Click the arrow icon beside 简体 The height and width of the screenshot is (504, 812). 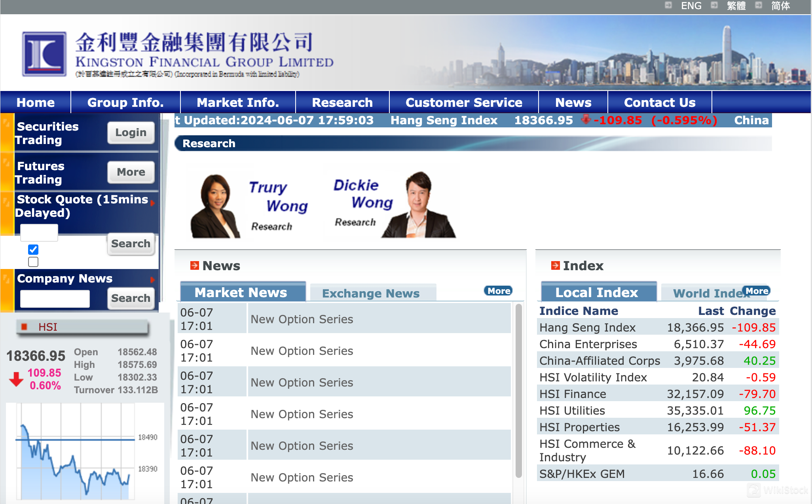[759, 5]
